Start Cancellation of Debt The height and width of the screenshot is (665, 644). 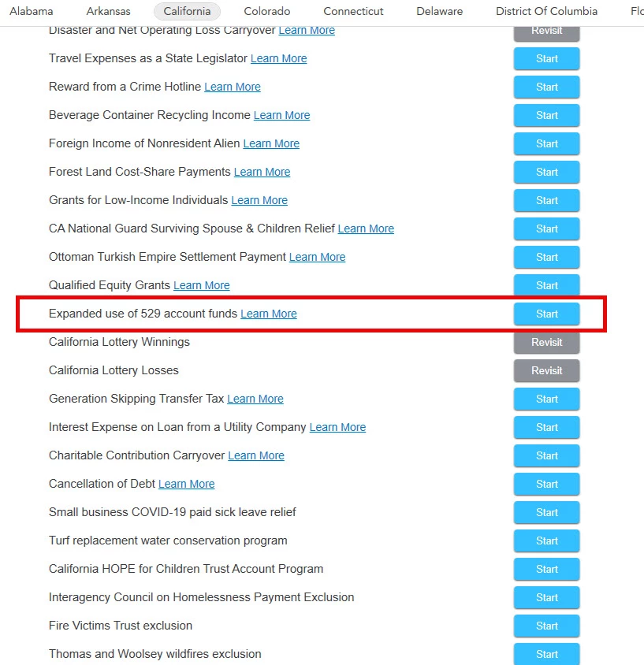point(546,485)
